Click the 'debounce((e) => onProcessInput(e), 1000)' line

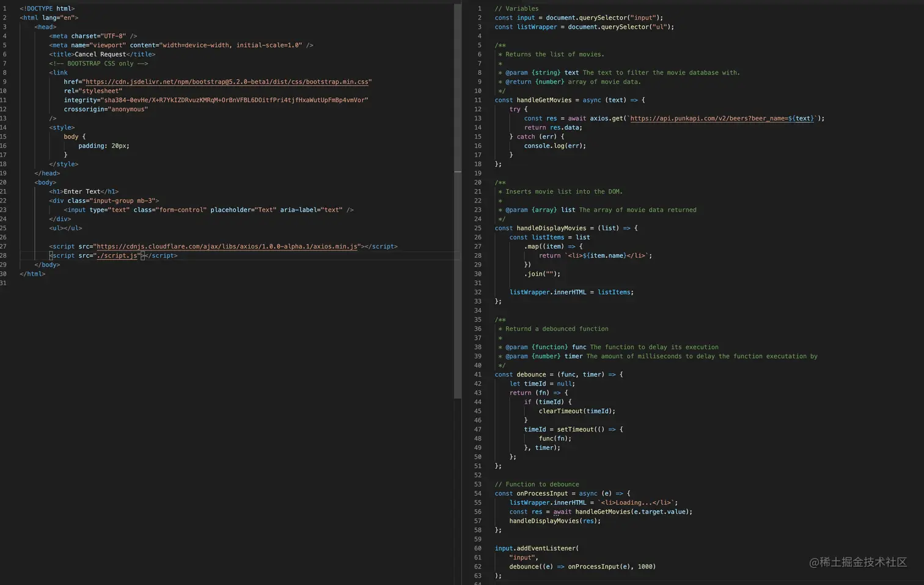582,567
